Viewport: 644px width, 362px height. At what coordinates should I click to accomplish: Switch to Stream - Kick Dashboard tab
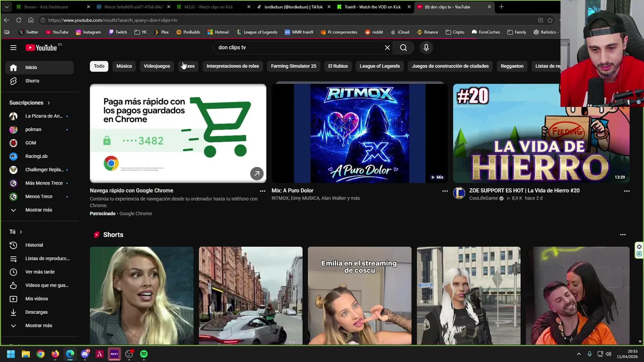[53, 7]
